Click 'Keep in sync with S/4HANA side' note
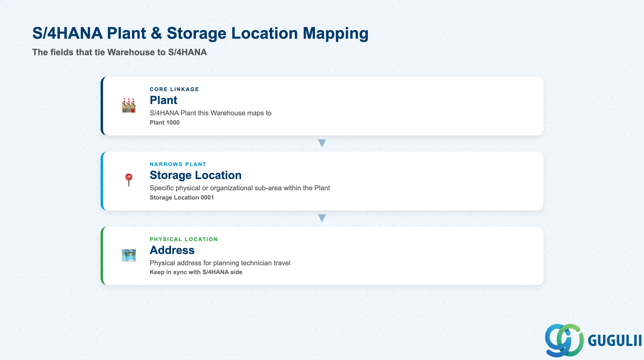Screen dimensions: 644x360 (x=196, y=272)
